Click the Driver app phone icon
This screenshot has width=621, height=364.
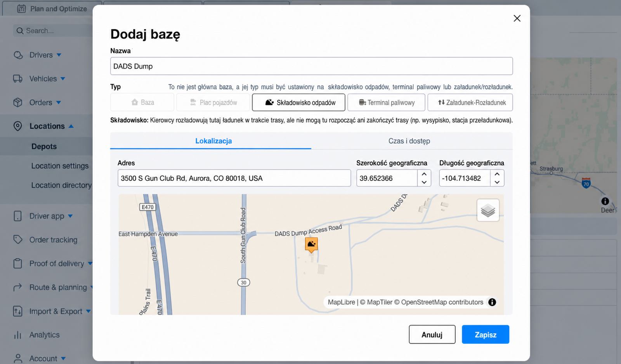(18, 216)
